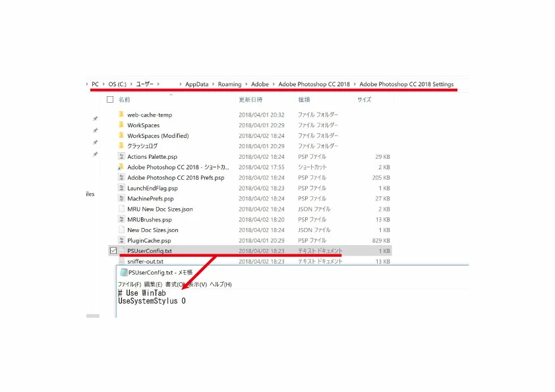Select the New Doc Sizes.json file icon
This screenshot has height=392, width=555.
pos(121,229)
